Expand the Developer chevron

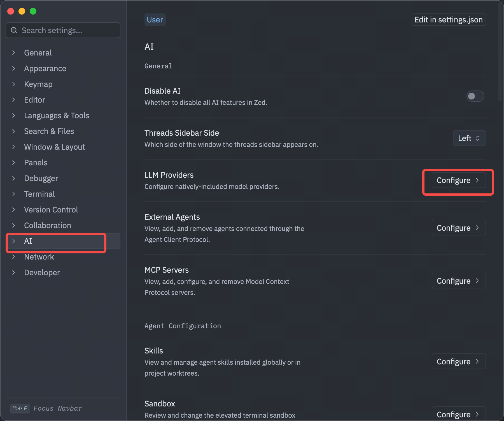pos(13,272)
